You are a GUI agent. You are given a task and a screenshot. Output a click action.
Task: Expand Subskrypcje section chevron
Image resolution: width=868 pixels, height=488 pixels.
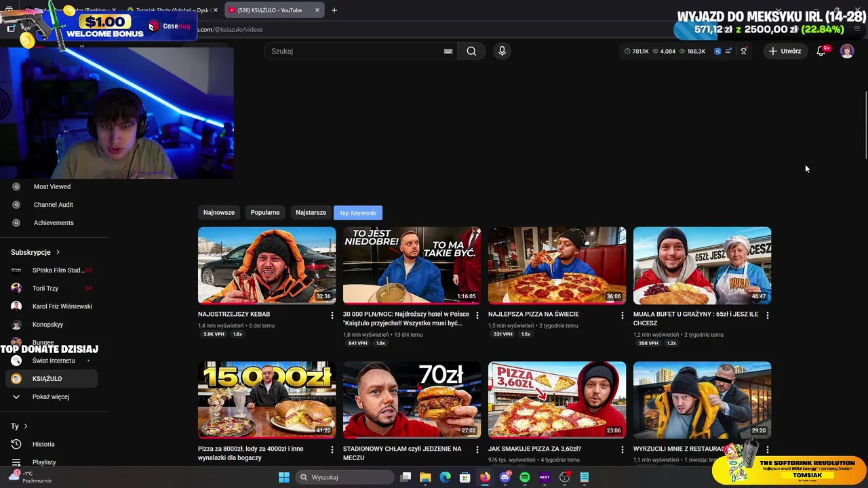pyautogui.click(x=58, y=252)
